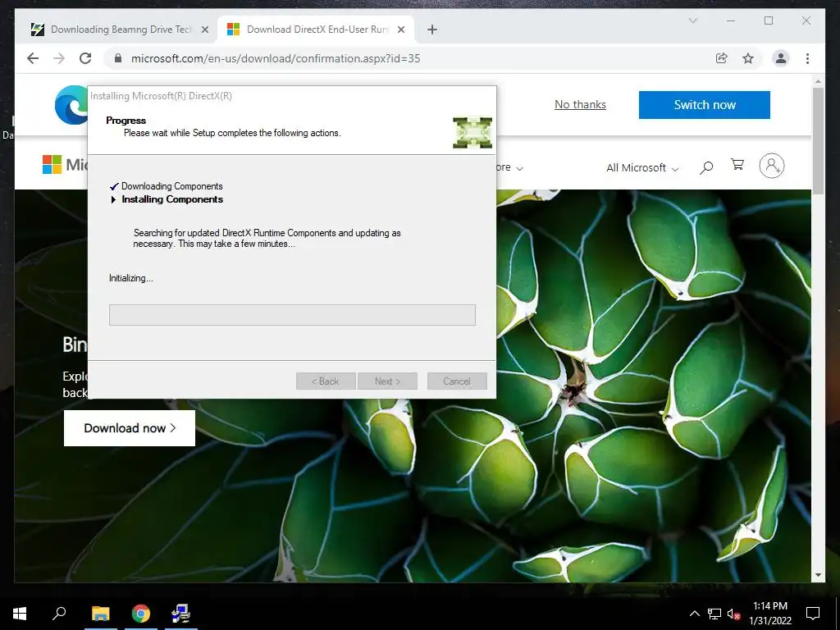Image resolution: width=840 pixels, height=630 pixels.
Task: Expand the All Microsoft dropdown
Action: (642, 167)
